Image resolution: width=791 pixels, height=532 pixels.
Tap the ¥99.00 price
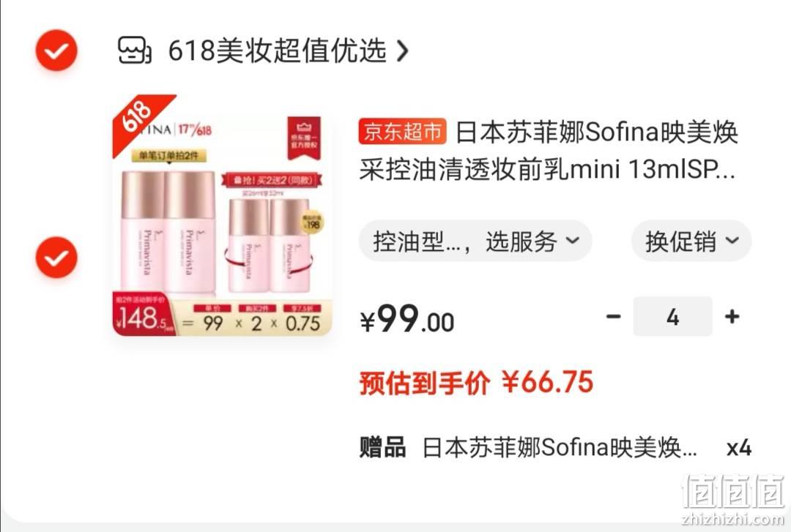point(407,320)
